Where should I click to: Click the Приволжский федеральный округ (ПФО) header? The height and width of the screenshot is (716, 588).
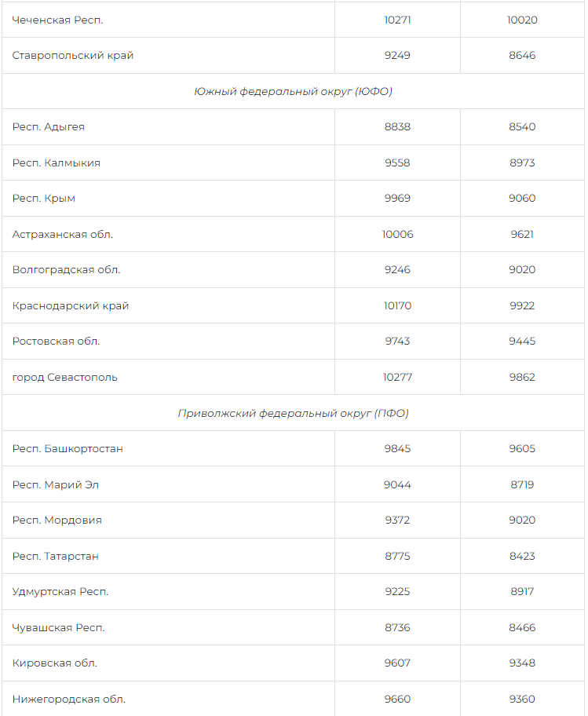(293, 414)
